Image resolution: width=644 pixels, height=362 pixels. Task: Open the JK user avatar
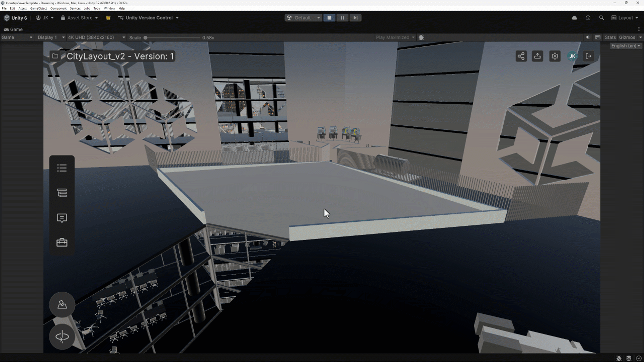click(x=572, y=56)
